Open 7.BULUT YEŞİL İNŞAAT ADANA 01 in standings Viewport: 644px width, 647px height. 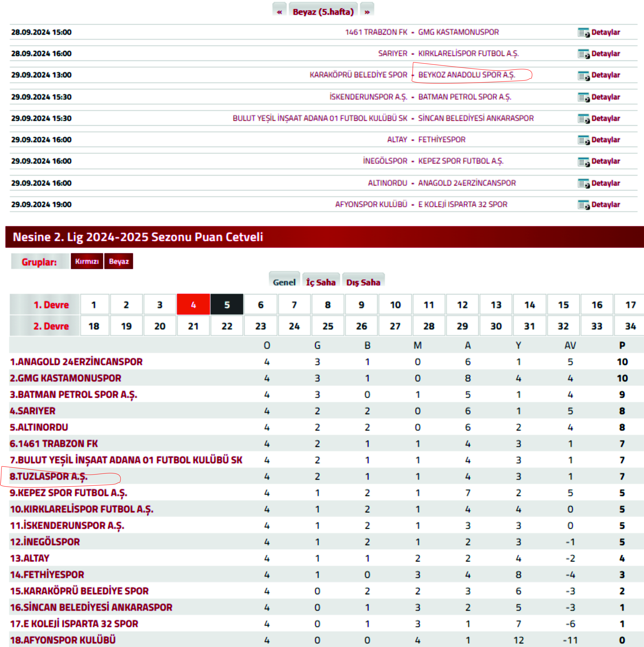[x=126, y=460]
